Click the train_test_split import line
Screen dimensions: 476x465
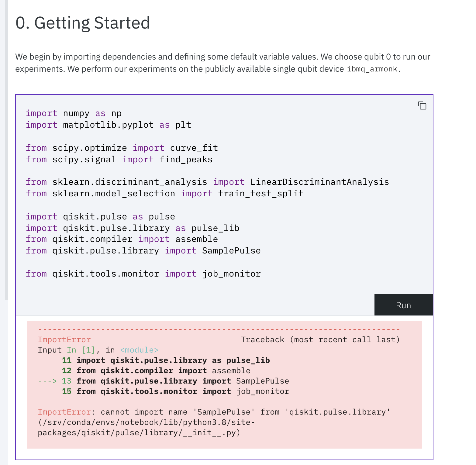point(164,193)
